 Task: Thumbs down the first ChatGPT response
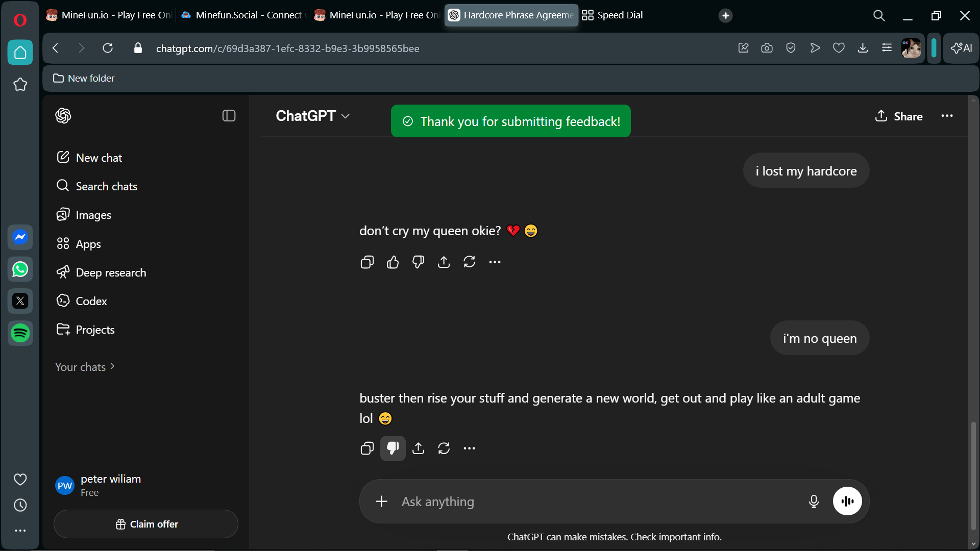(x=418, y=262)
